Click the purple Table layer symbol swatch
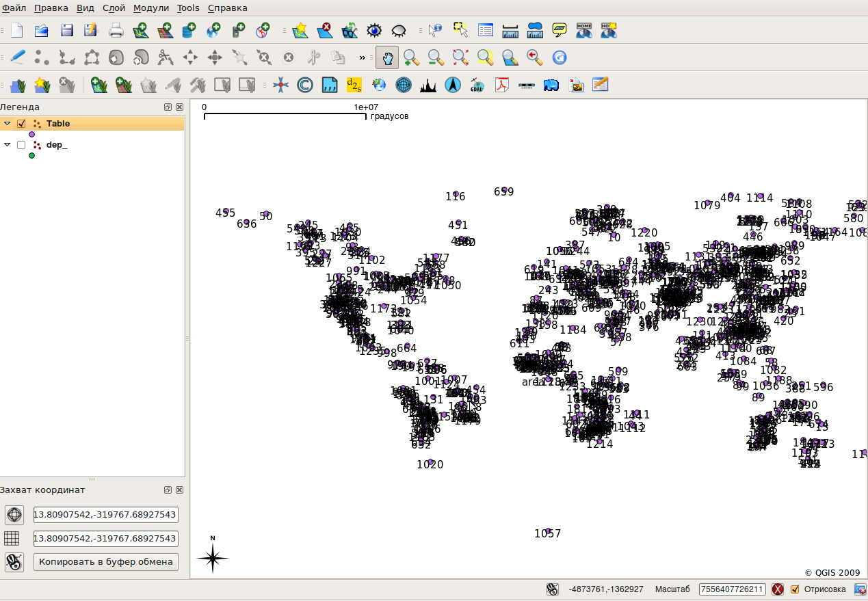868x601 pixels. pos(31,135)
